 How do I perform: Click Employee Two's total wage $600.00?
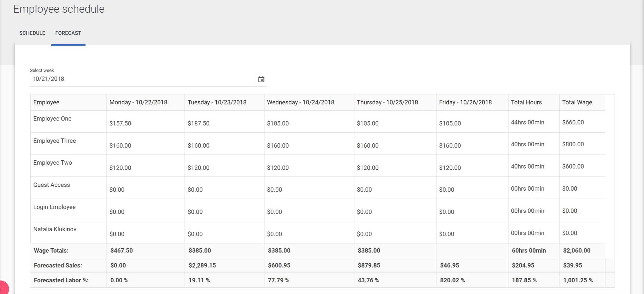pyautogui.click(x=573, y=166)
